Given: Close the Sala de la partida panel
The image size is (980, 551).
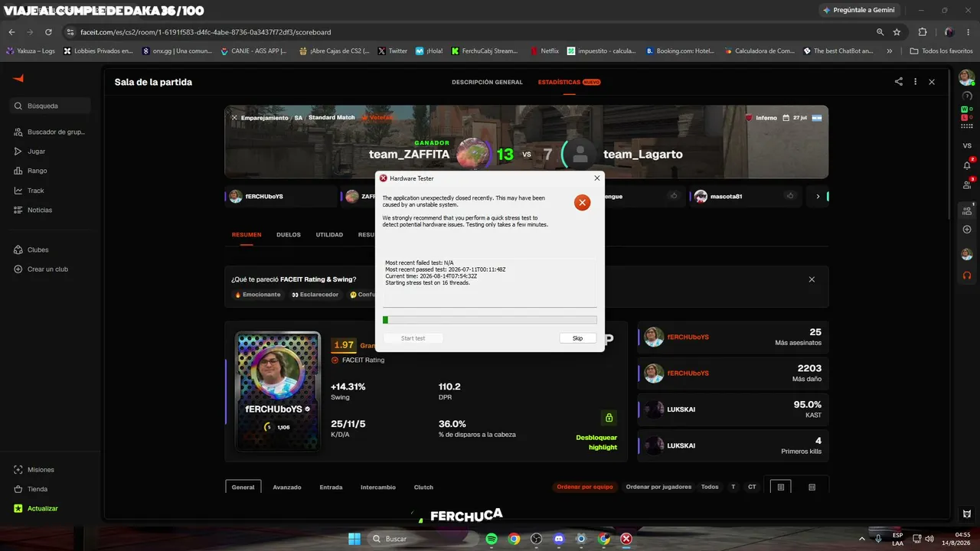Looking at the screenshot, I should [932, 82].
